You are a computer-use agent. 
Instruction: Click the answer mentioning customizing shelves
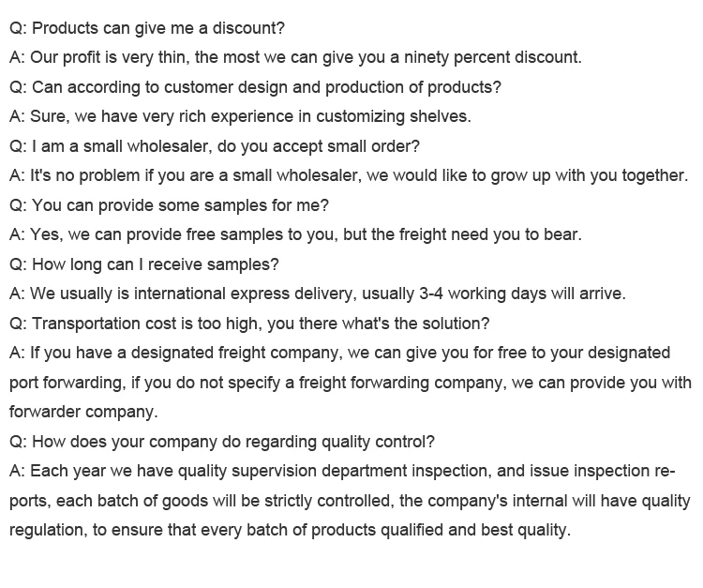click(240, 116)
